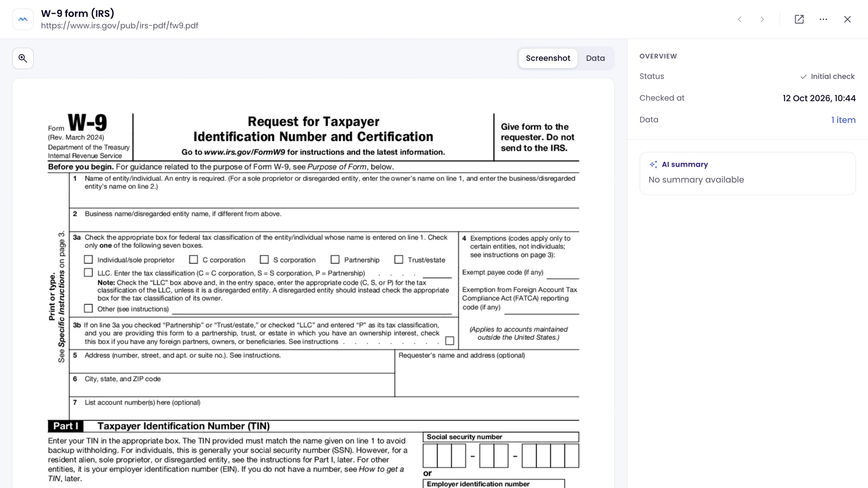Check the LLC box
The image size is (868, 488).
[x=89, y=272]
